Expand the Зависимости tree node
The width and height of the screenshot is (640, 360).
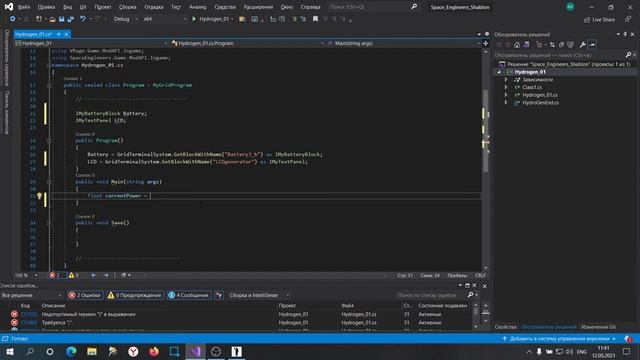[506, 80]
